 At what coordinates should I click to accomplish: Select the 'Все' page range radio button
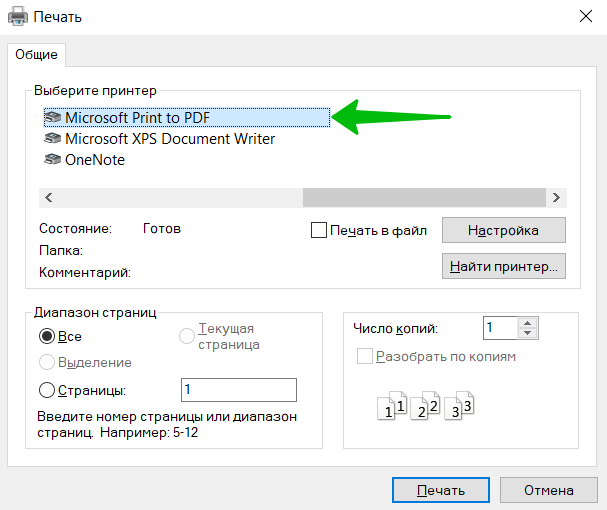(x=47, y=336)
